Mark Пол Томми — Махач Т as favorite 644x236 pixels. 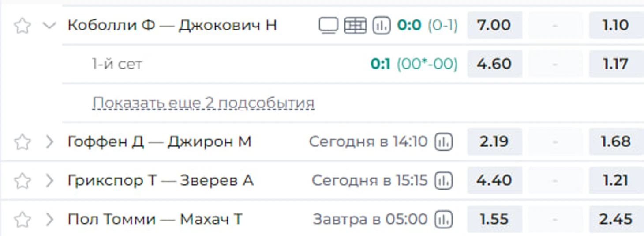coord(22,219)
